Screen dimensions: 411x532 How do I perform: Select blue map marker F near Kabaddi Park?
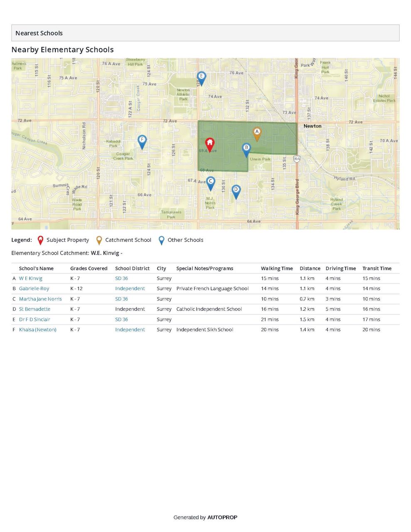point(142,140)
